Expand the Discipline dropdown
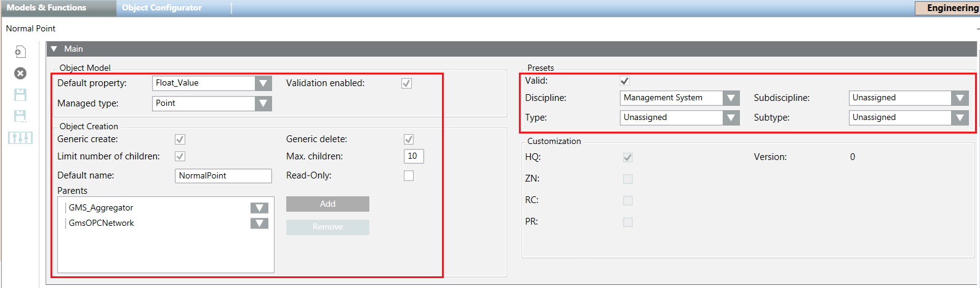This screenshot has height=288, width=980. pyautogui.click(x=731, y=98)
